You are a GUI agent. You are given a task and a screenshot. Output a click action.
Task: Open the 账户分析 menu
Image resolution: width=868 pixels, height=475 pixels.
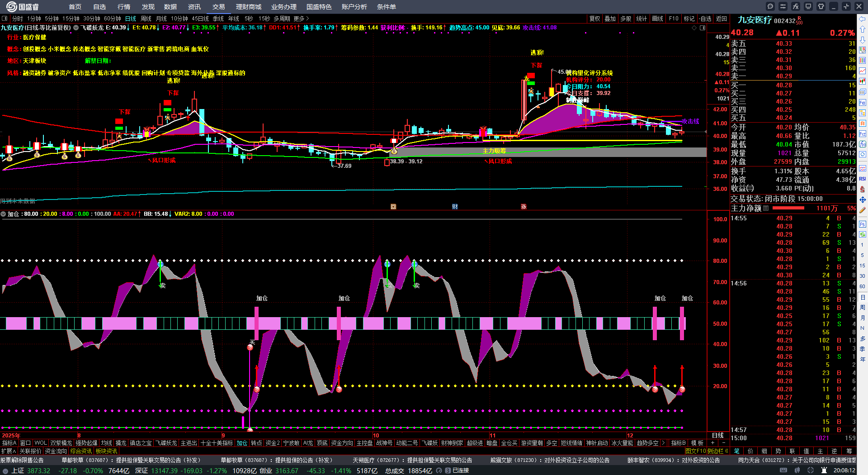coord(354,7)
